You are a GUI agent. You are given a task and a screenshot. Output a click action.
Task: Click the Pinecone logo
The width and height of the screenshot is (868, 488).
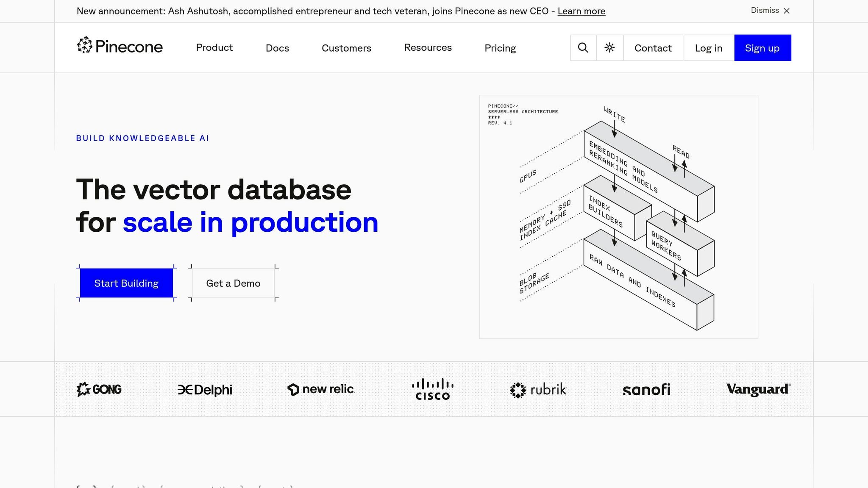pos(120,46)
